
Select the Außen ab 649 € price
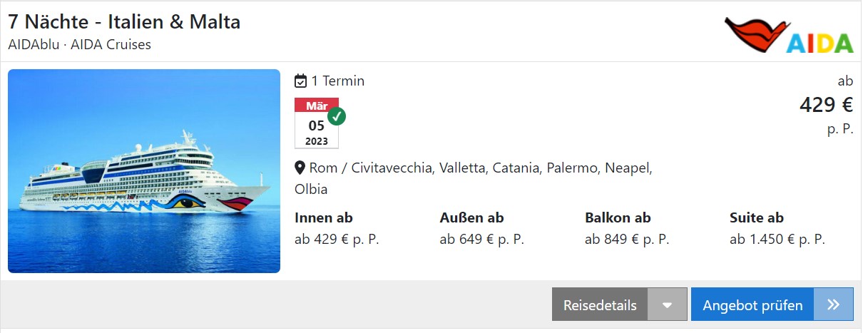[x=482, y=229]
